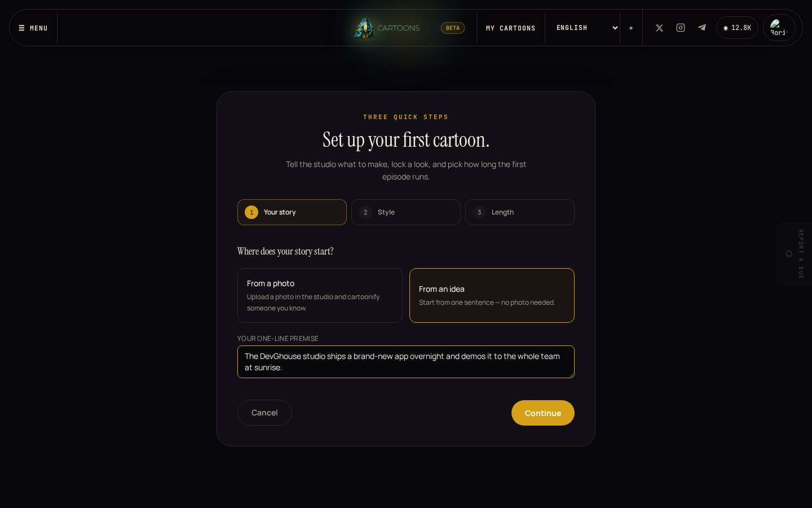The image size is (812, 508).
Task: Expand the English language dropdown
Action: tap(587, 28)
